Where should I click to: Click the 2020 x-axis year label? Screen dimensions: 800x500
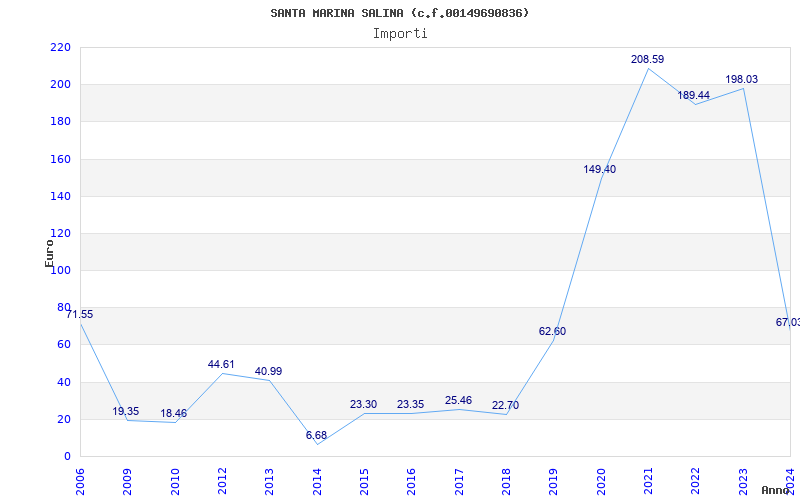pos(601,482)
